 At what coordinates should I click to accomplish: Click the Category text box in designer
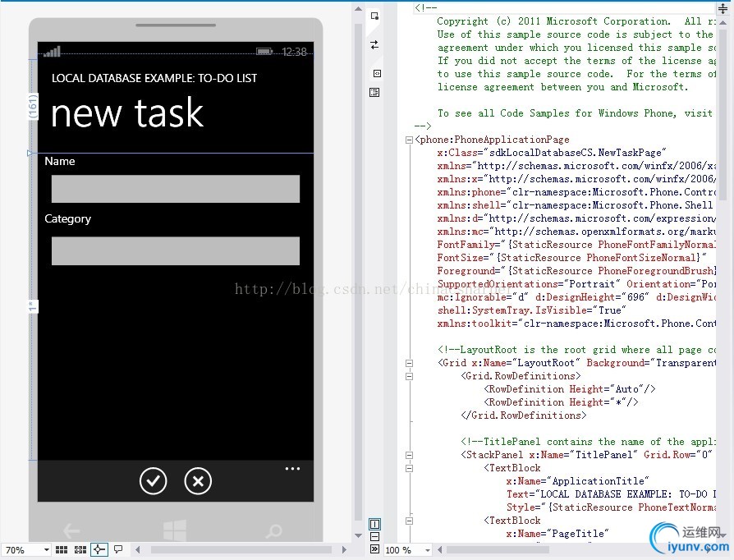[x=176, y=251]
